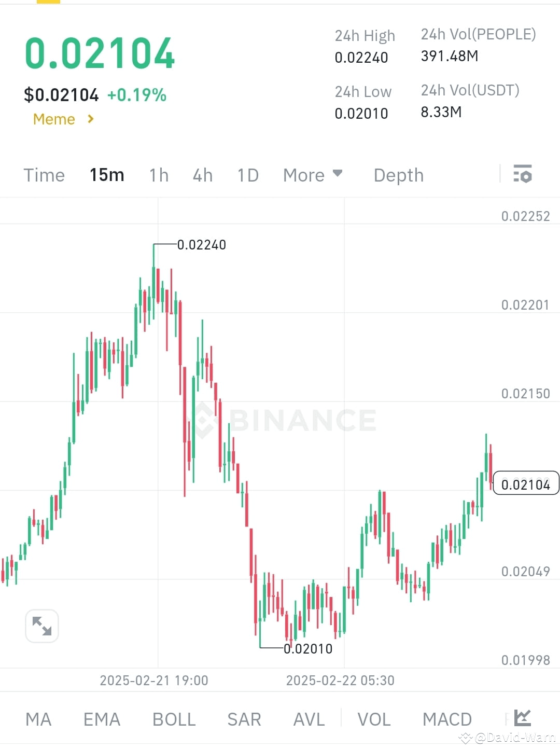
Task: Enable the MA indicator
Action: pyautogui.click(x=38, y=718)
